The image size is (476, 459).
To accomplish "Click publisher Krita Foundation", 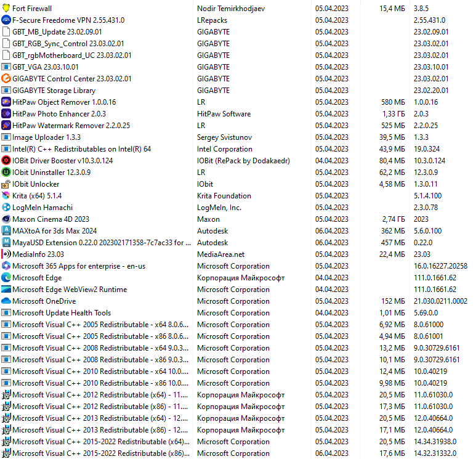I will point(224,196).
